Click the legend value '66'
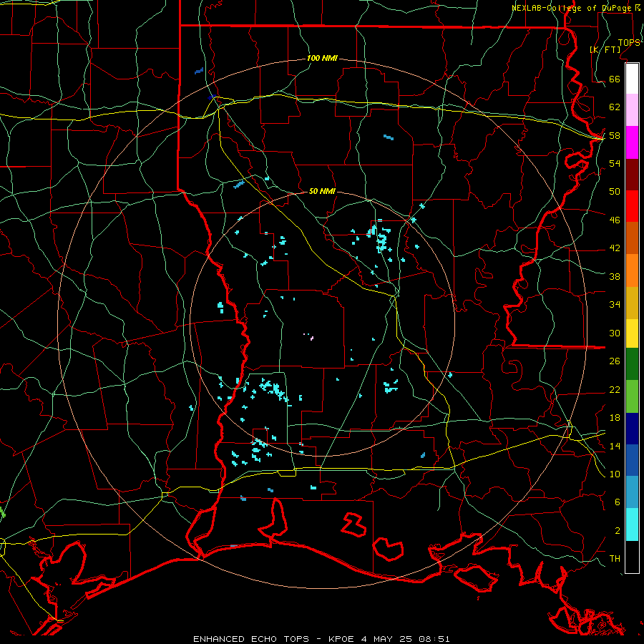 (615, 79)
